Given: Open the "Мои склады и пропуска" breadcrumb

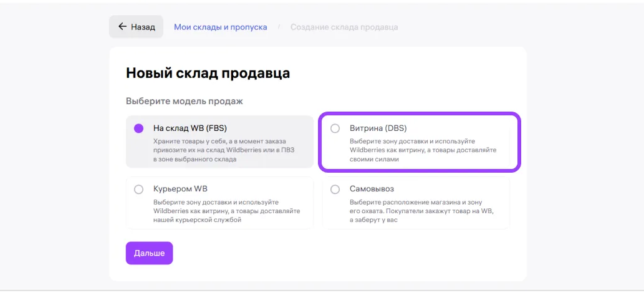Looking at the screenshot, I should pyautogui.click(x=220, y=27).
